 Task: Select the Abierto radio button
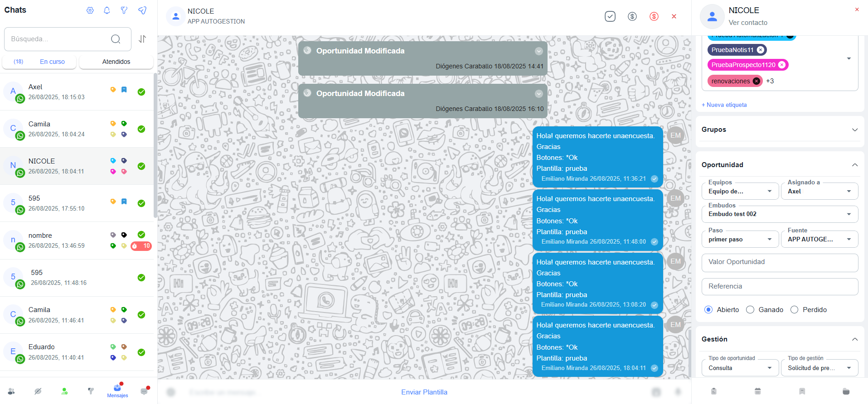tap(708, 310)
